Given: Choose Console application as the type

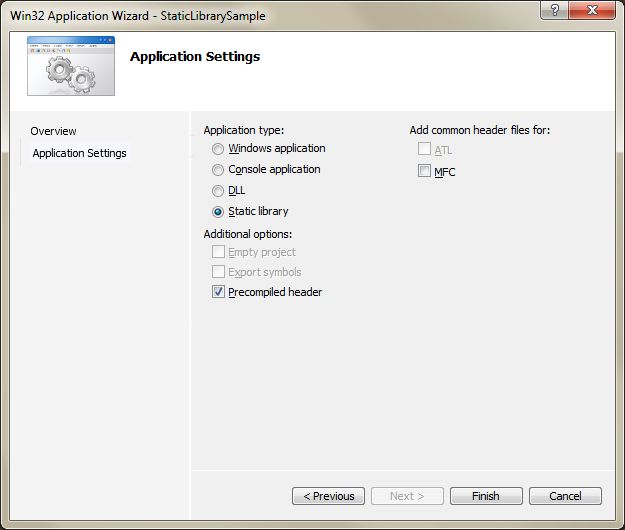Looking at the screenshot, I should (x=218, y=170).
